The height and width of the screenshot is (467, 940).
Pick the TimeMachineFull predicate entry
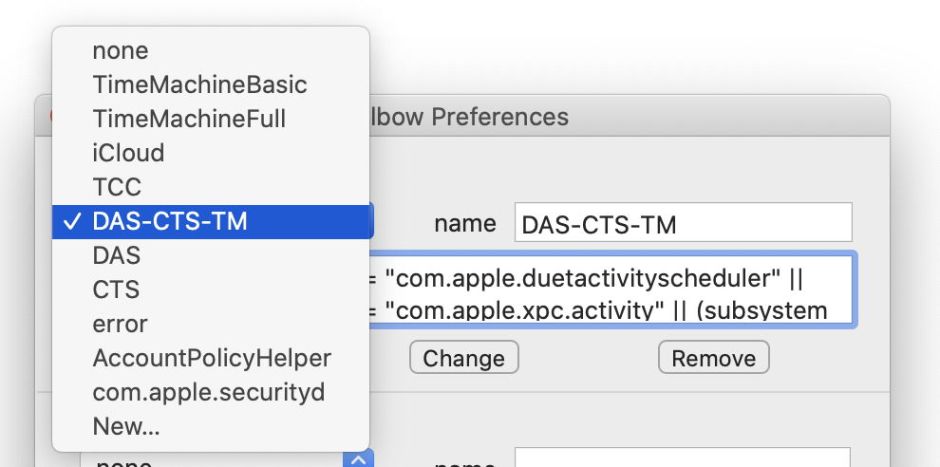189,119
